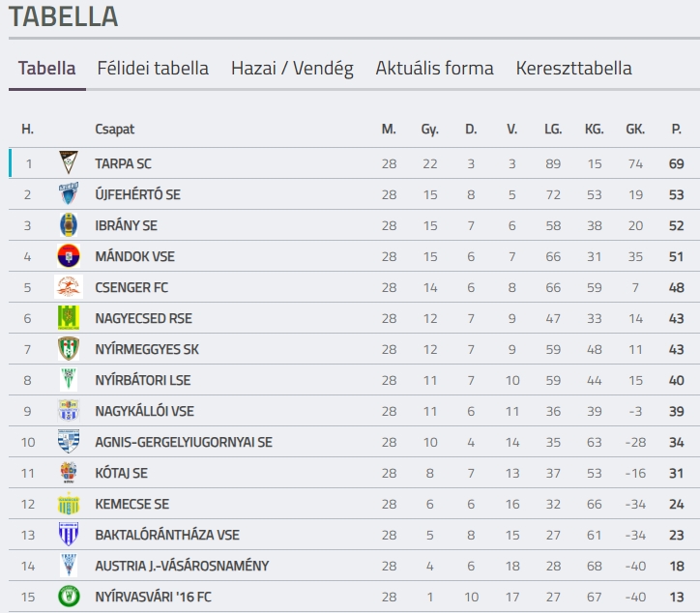The height and width of the screenshot is (613, 700).
Task: Click the Csenger FC orange logo
Action: pos(69,286)
